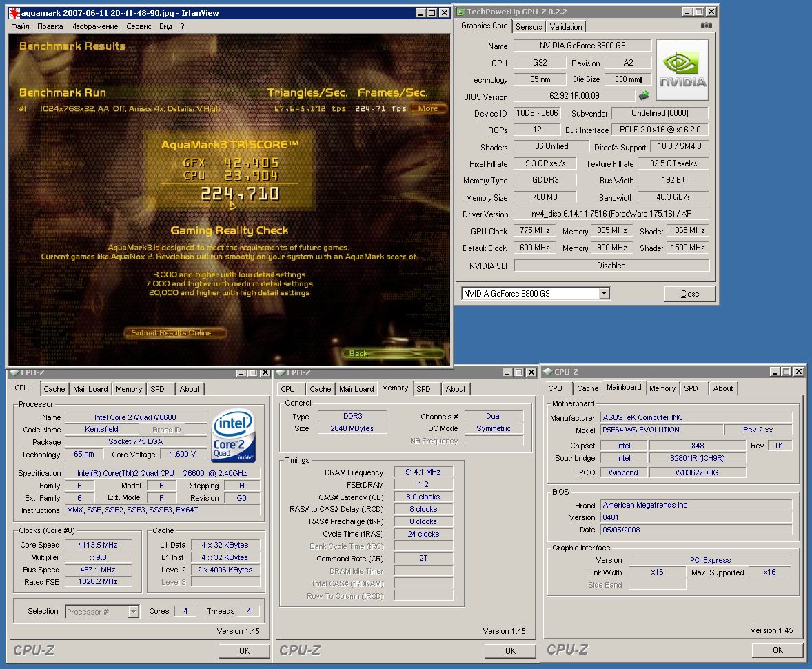This screenshot has width=812, height=669.
Task: Open About tab in middle CPU-Z window
Action: pyautogui.click(x=456, y=389)
